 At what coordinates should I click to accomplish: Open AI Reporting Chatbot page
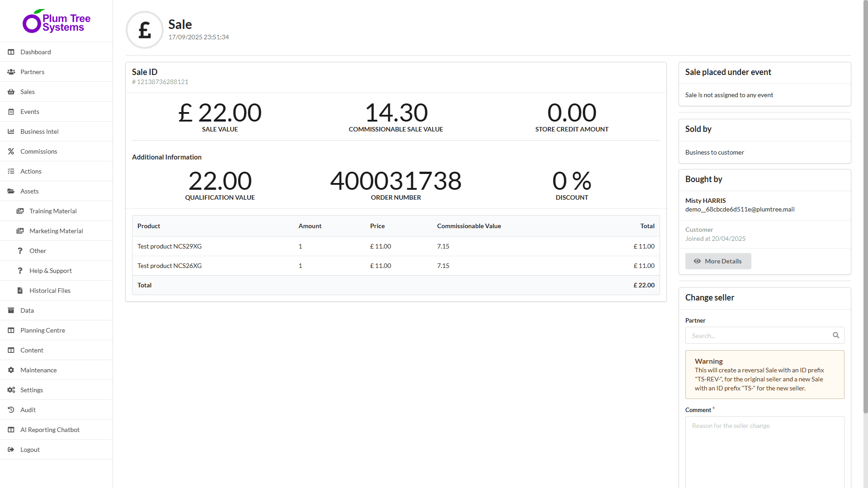[x=50, y=430]
